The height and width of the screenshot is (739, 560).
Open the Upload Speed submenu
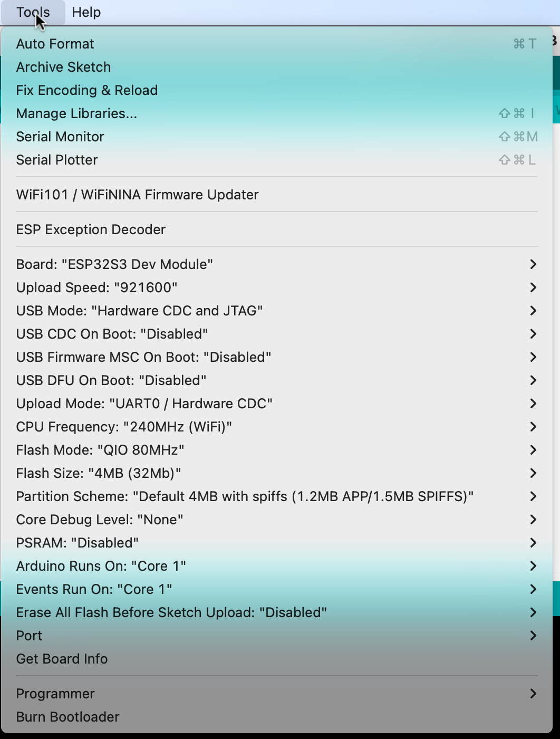tap(96, 287)
